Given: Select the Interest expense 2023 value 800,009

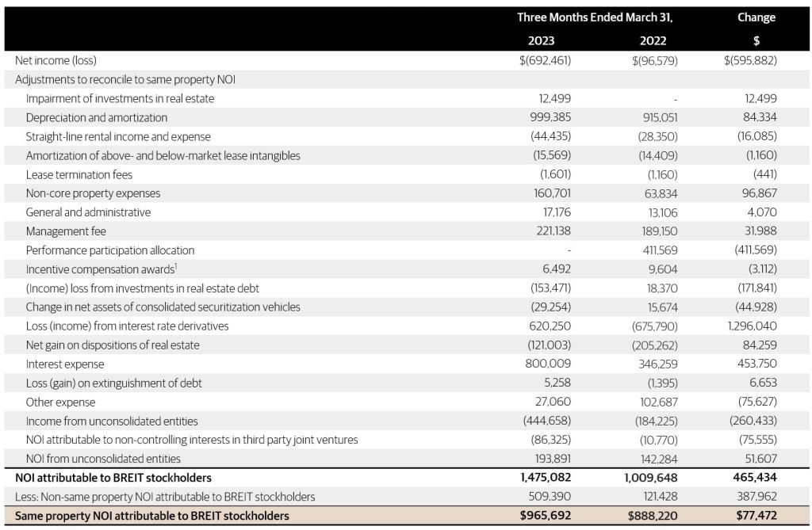Looking at the screenshot, I should click(x=548, y=364).
